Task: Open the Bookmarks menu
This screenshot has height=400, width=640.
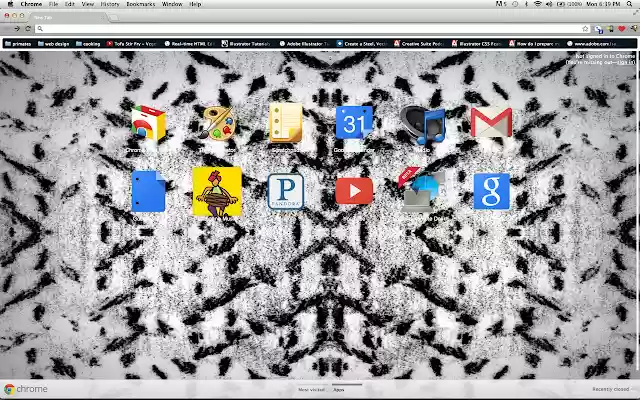Action: coord(141,4)
